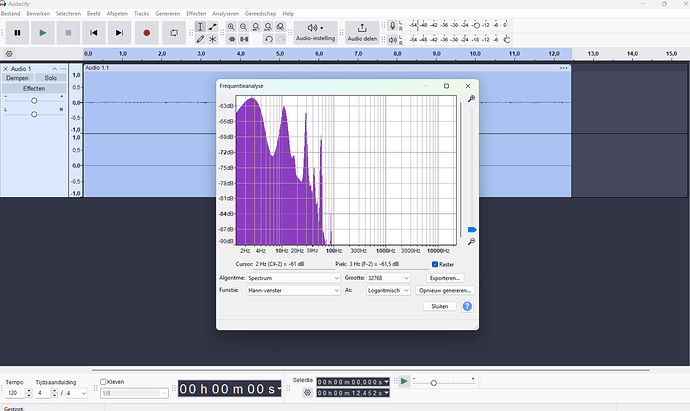
Task: Click the track gain slider knob
Action: (34, 101)
